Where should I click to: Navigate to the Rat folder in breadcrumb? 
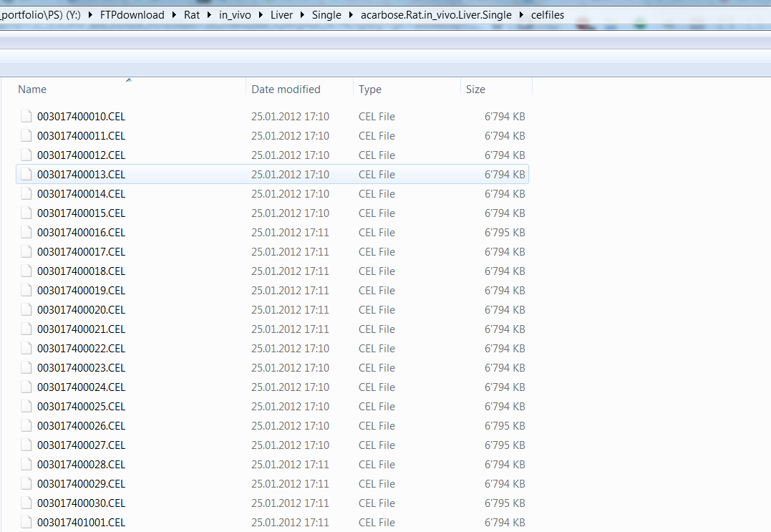coord(192,15)
